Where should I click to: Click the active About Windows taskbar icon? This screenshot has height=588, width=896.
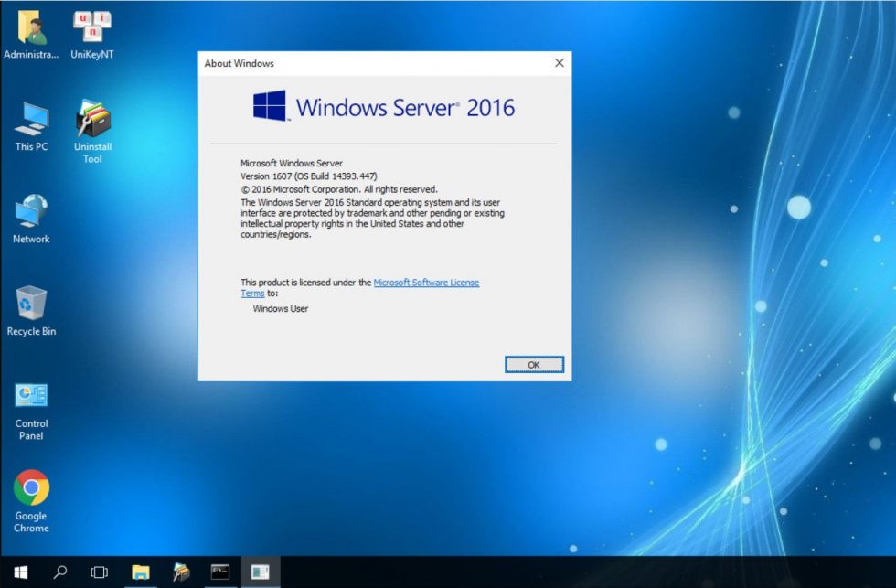pyautogui.click(x=260, y=572)
